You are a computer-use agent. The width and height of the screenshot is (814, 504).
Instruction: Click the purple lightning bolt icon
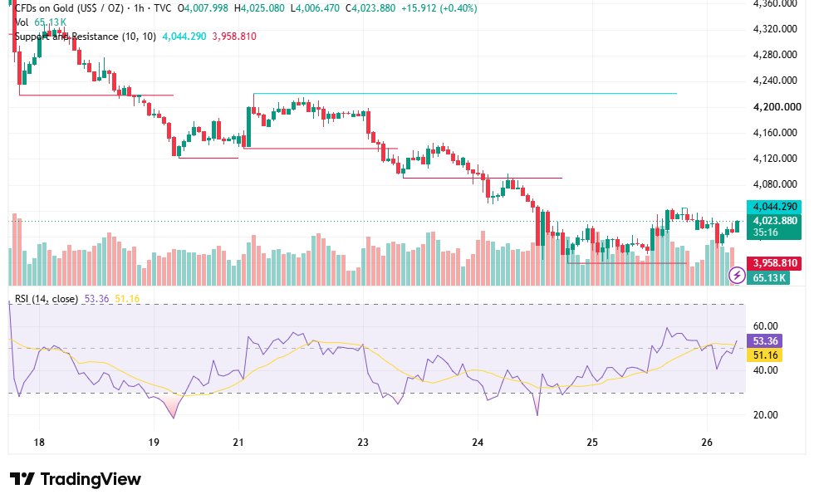pyautogui.click(x=737, y=275)
